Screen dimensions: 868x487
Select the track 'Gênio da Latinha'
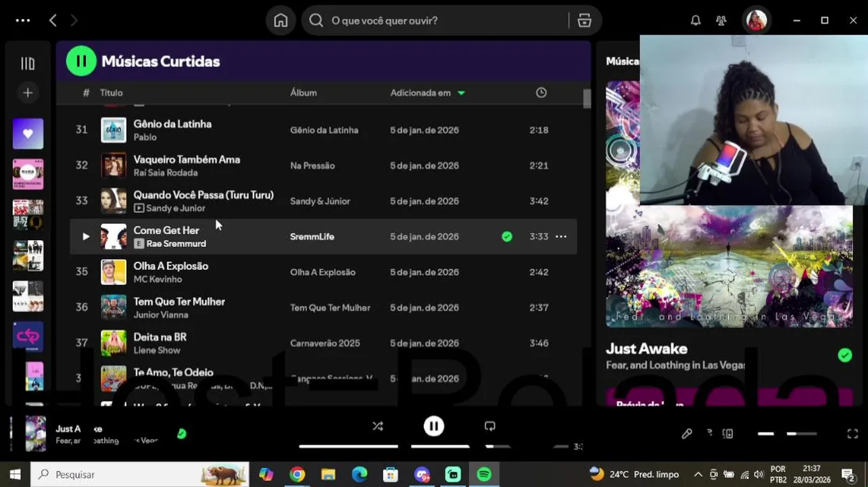click(x=172, y=124)
